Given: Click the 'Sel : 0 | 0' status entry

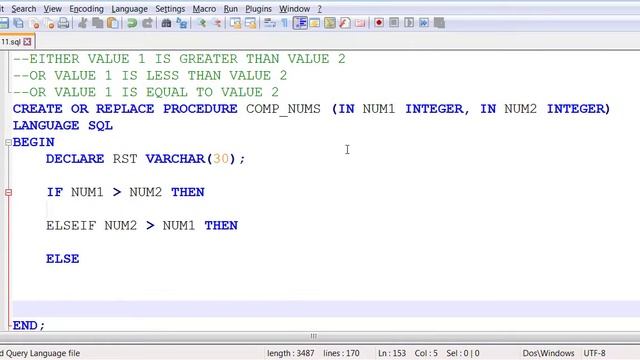Looking at the screenshot, I should click(x=462, y=353).
